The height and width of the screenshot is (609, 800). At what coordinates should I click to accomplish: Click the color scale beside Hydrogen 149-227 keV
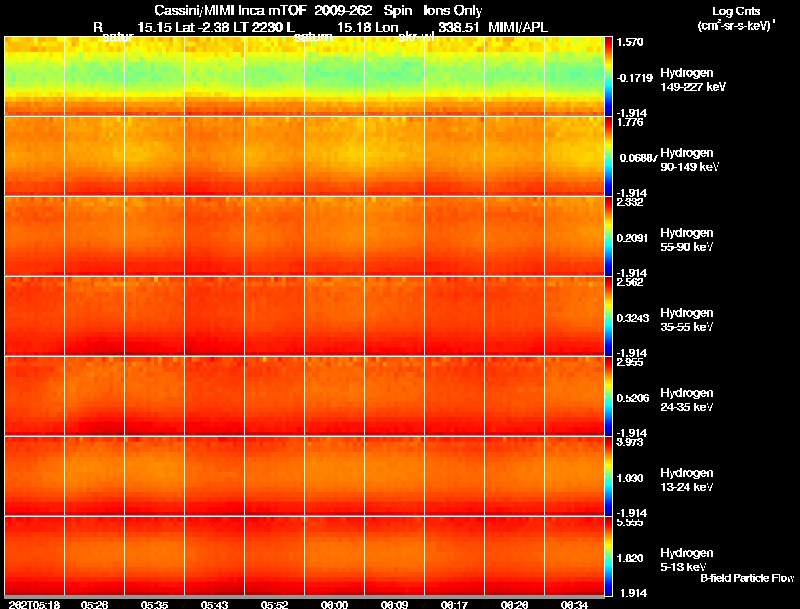click(x=608, y=76)
